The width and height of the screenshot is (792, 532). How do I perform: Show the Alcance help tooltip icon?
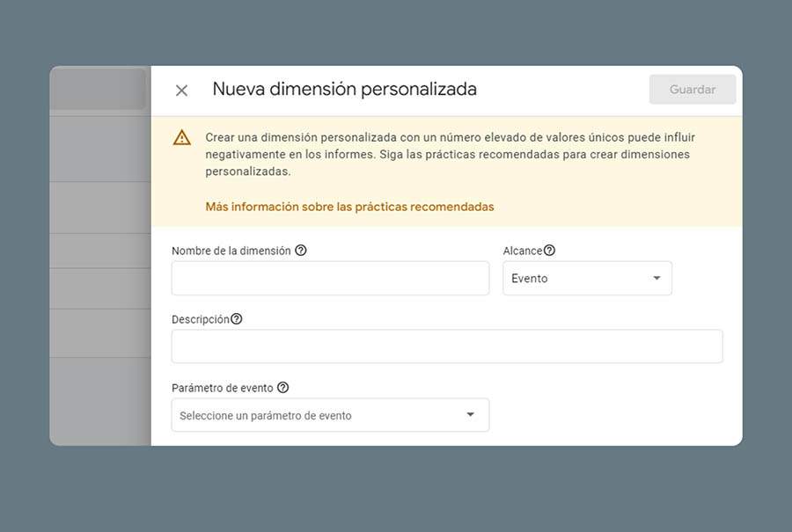click(x=550, y=251)
